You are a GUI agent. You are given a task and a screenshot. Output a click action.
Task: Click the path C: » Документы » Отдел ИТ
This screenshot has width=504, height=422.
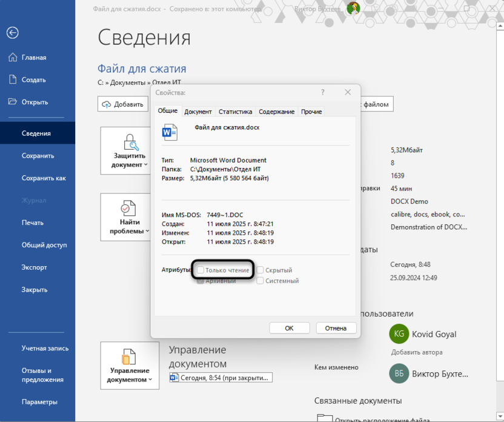139,82
